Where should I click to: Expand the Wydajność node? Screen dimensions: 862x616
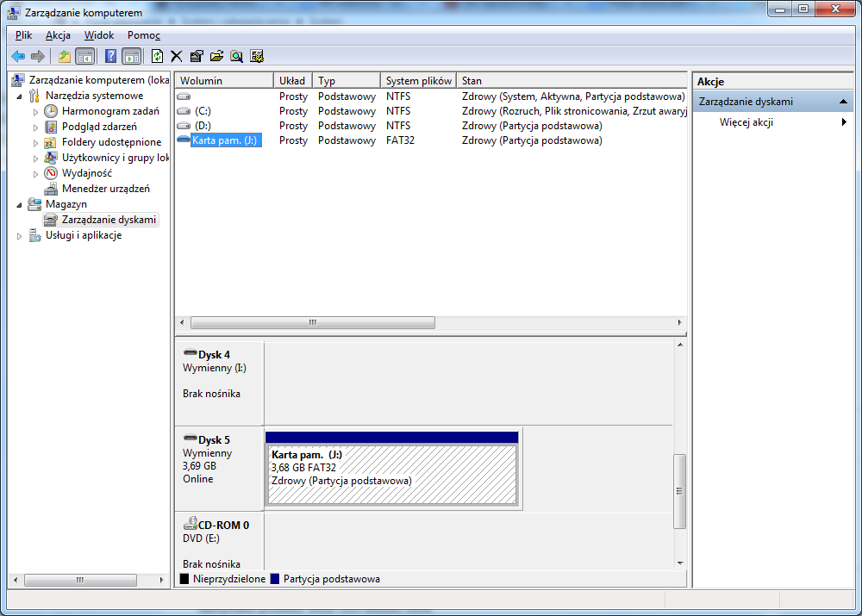click(35, 174)
